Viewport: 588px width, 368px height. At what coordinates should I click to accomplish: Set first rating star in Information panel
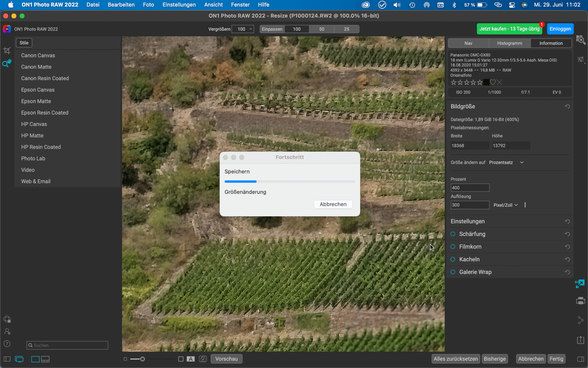(454, 83)
